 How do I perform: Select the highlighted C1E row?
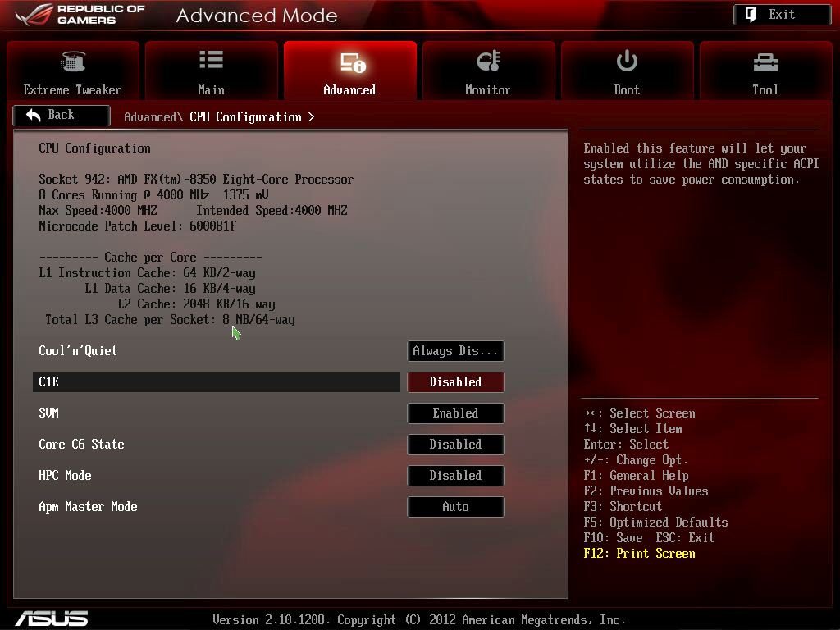[217, 382]
